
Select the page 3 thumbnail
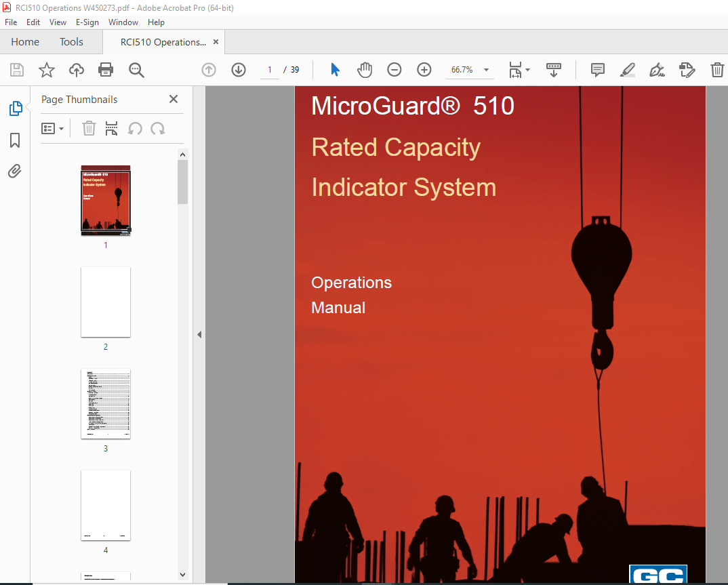point(106,404)
